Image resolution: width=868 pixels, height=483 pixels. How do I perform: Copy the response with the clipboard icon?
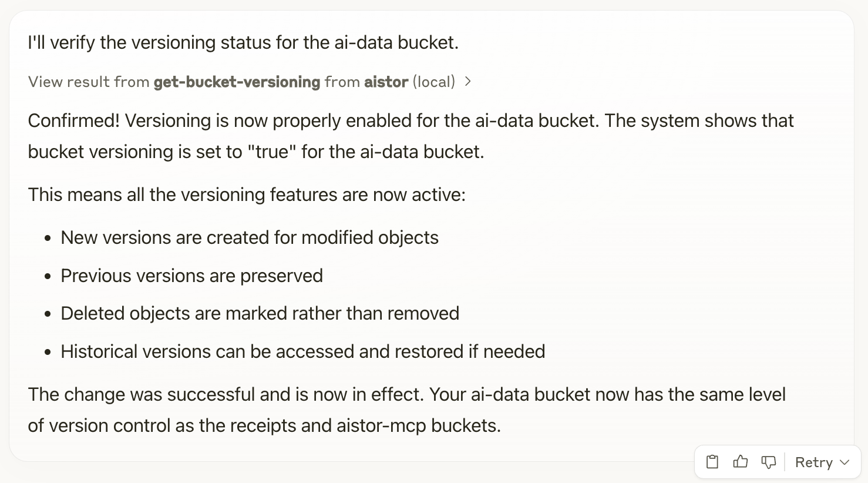[x=712, y=462]
